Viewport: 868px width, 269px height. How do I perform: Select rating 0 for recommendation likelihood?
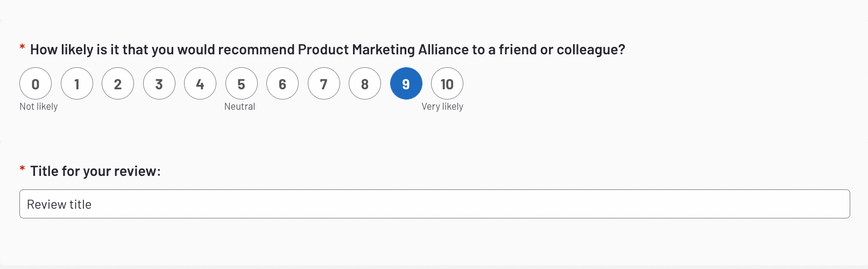pos(36,83)
